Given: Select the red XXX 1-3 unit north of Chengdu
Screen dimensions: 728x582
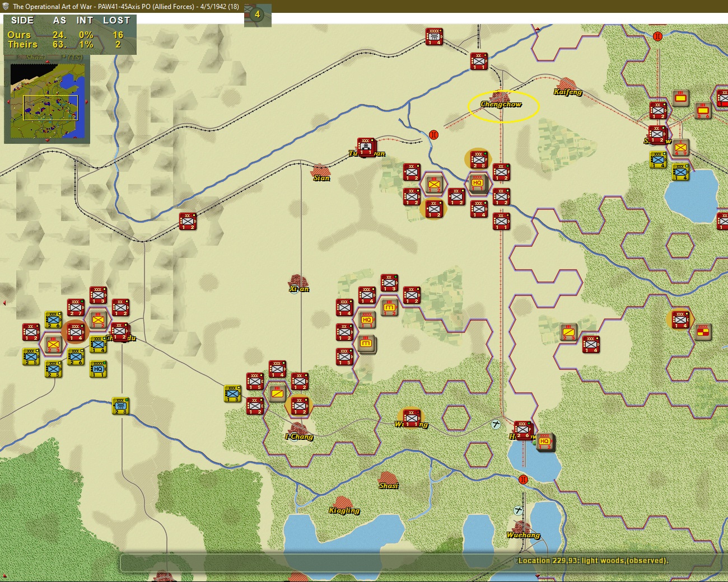Looking at the screenshot, I should tap(98, 295).
